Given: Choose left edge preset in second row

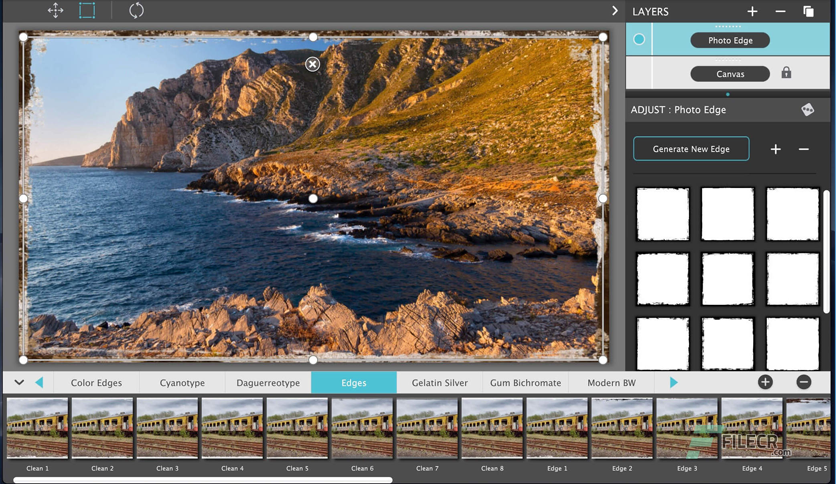Looking at the screenshot, I should [x=663, y=279].
